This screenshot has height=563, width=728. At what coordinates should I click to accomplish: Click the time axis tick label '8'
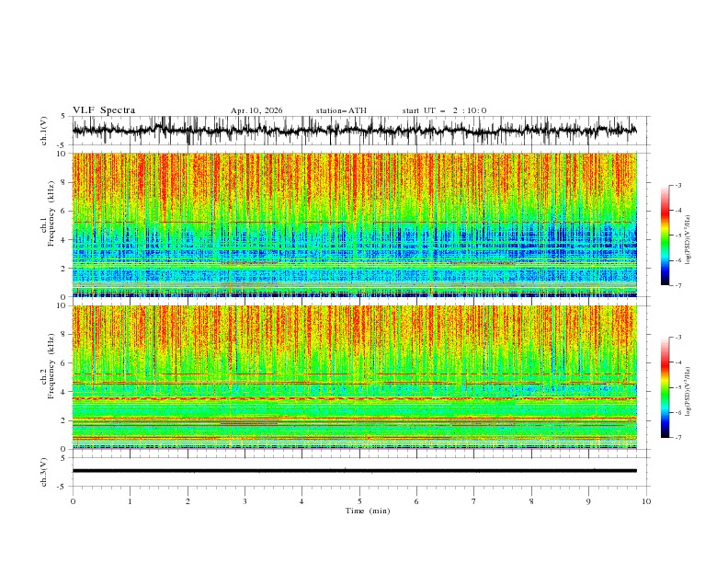[x=531, y=501]
